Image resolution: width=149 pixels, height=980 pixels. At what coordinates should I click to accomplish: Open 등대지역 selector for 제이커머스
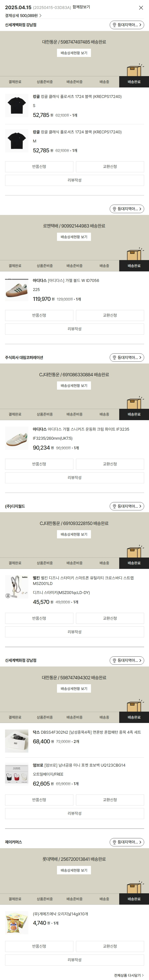coord(127,842)
